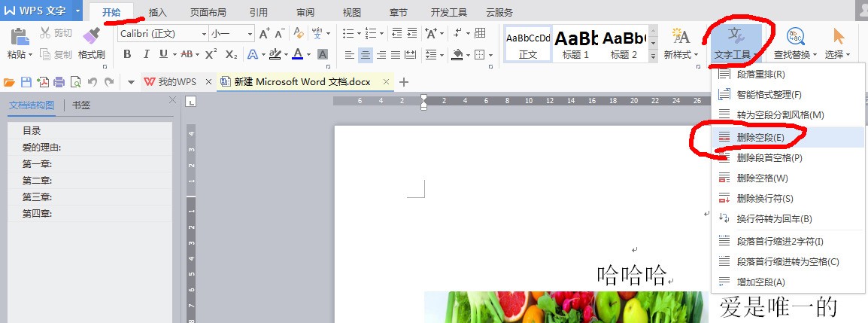Expand the bullet list dropdown arrow

(x=359, y=34)
